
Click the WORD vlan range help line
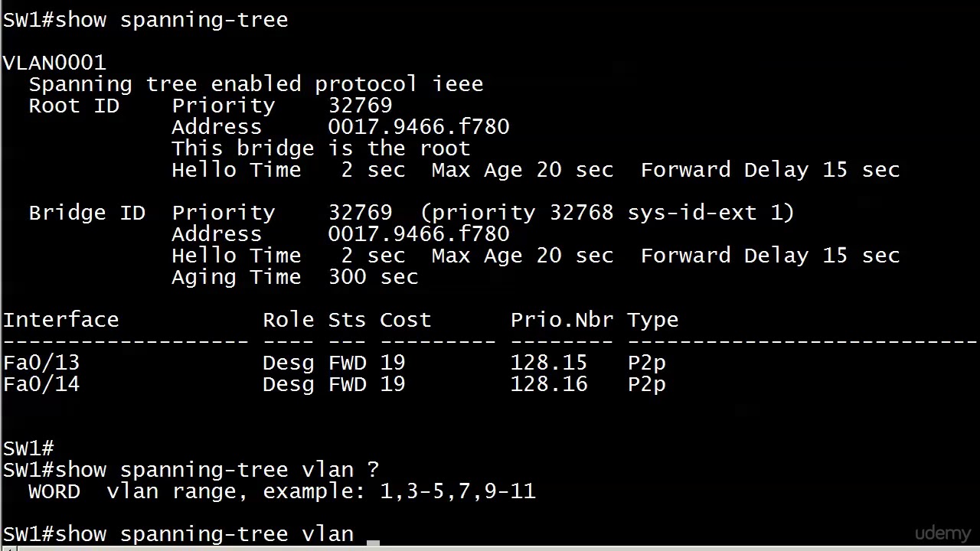point(282,491)
